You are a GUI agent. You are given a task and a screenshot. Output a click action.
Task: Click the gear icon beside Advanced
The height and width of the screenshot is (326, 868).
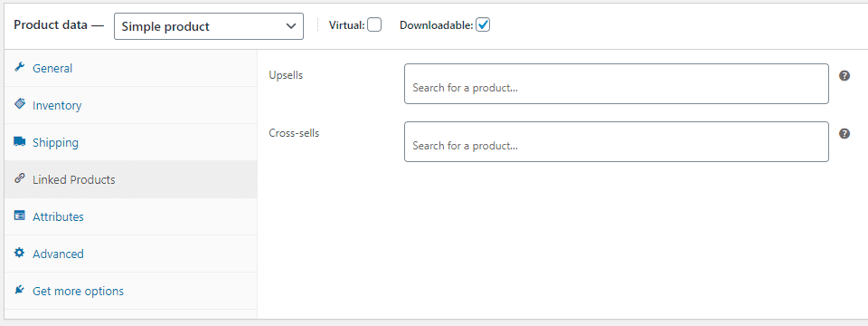coord(19,253)
